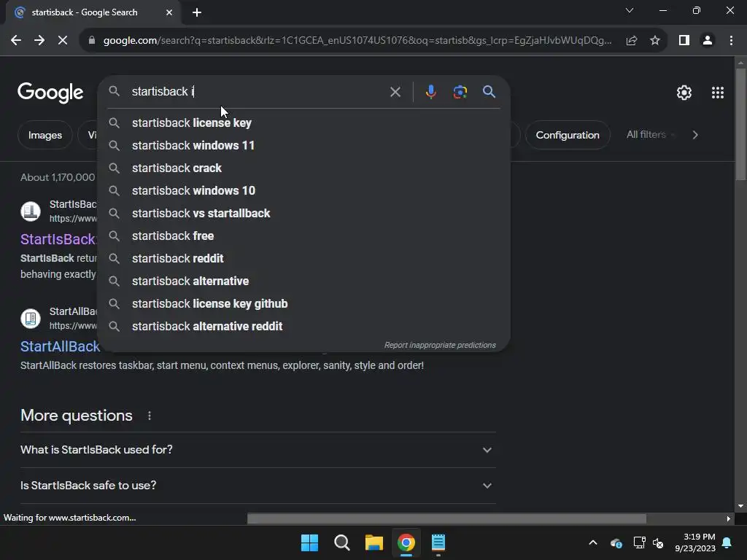
Task: Apply the Configuration filter chip
Action: click(568, 135)
